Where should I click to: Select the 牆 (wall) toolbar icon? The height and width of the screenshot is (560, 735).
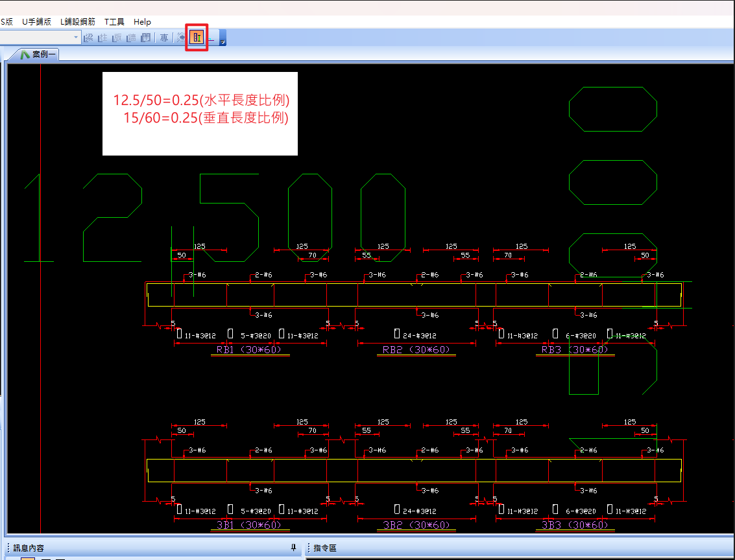point(131,38)
